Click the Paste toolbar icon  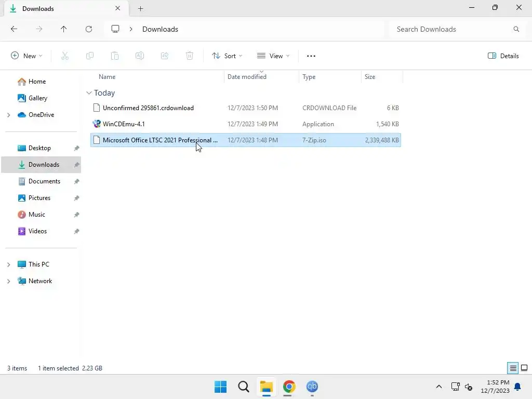pyautogui.click(x=115, y=56)
